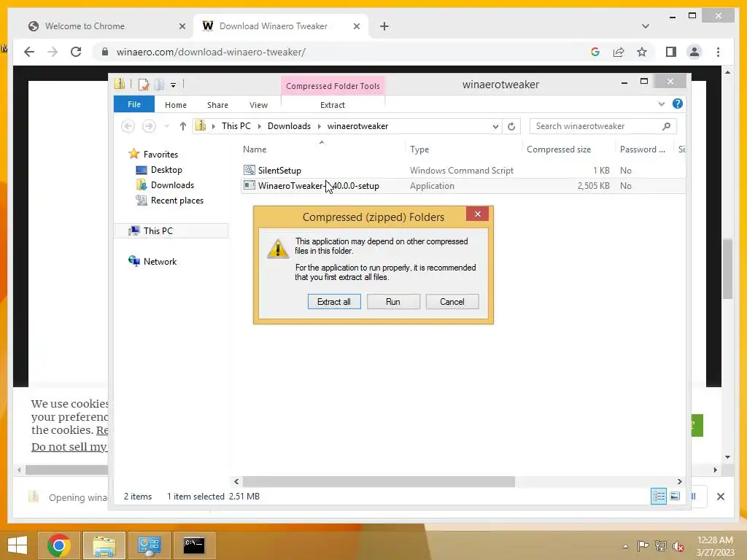The image size is (747, 560).
Task: Open the recent locations dropdown arrow
Action: (167, 126)
